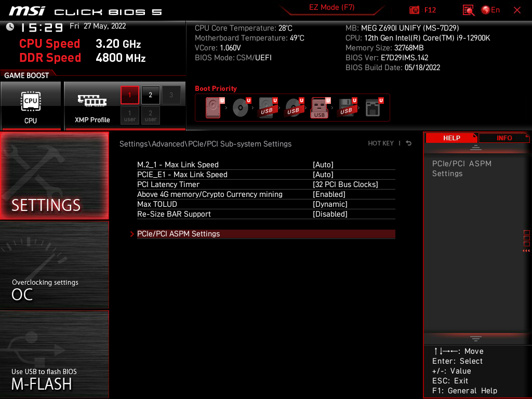Switch to the HELP tab
This screenshot has width=532, height=399.
click(x=451, y=138)
